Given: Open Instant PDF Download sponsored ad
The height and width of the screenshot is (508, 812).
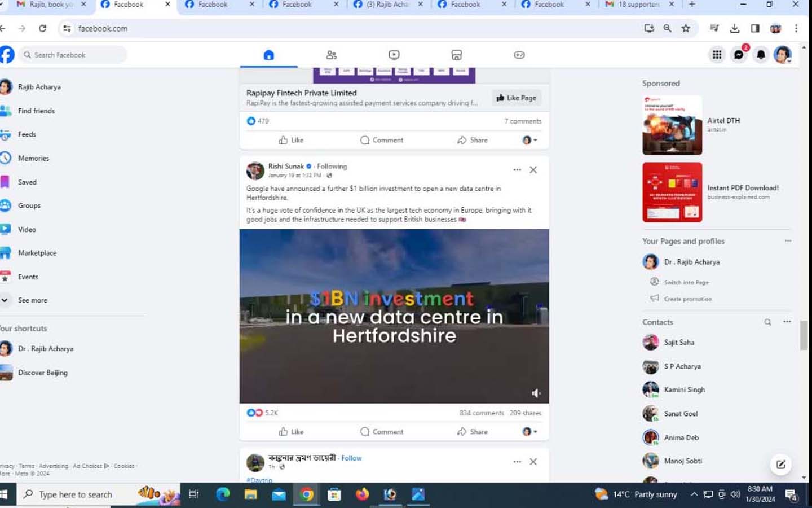Looking at the screenshot, I should (x=716, y=192).
